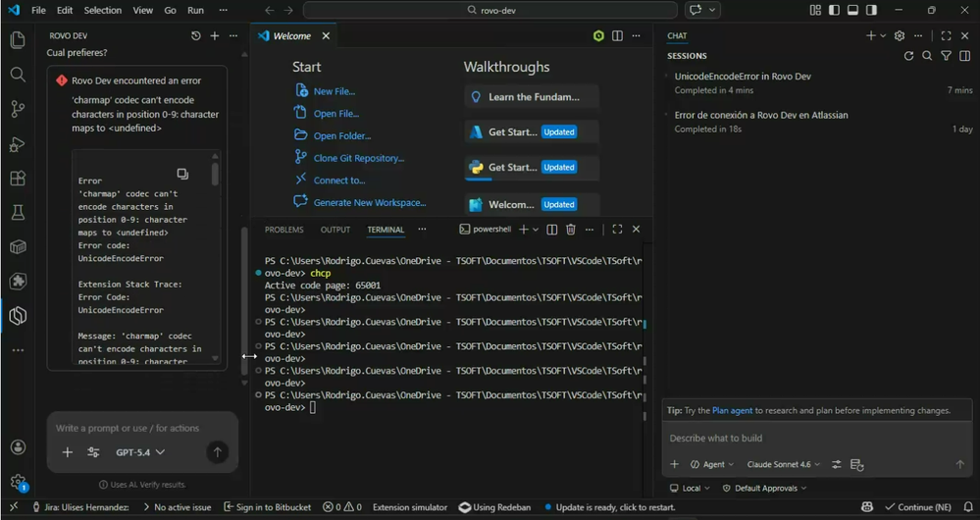
Task: Switch to the PROBLEMS panel tab
Action: tap(284, 230)
